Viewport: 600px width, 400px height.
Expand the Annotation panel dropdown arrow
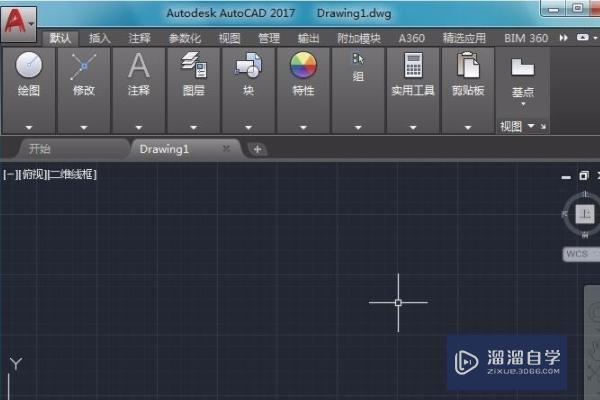pos(139,127)
